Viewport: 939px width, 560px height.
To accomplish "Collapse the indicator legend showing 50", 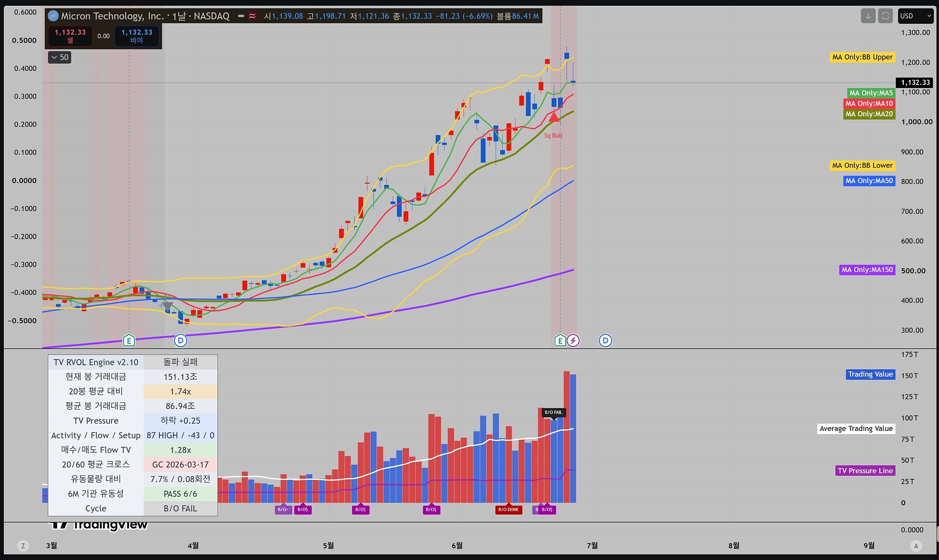I will [60, 57].
